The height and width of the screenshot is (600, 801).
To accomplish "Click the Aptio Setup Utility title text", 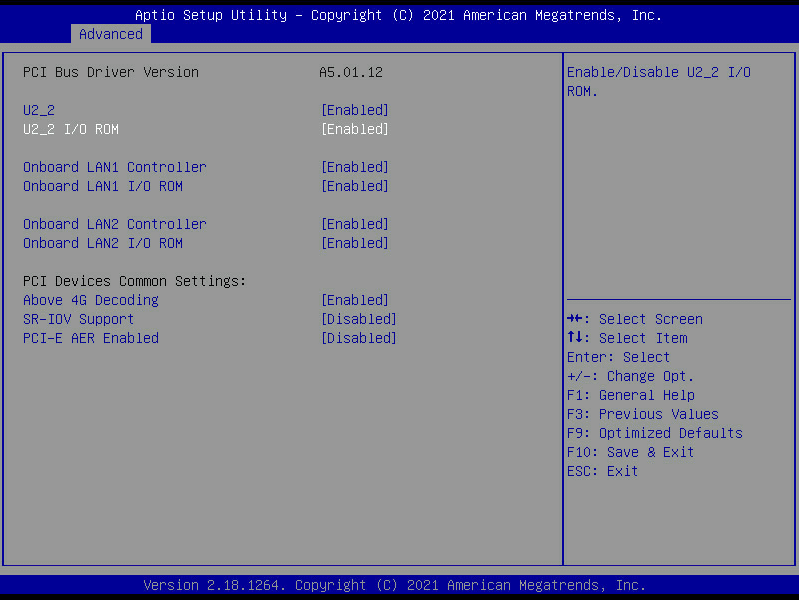I will coord(398,15).
